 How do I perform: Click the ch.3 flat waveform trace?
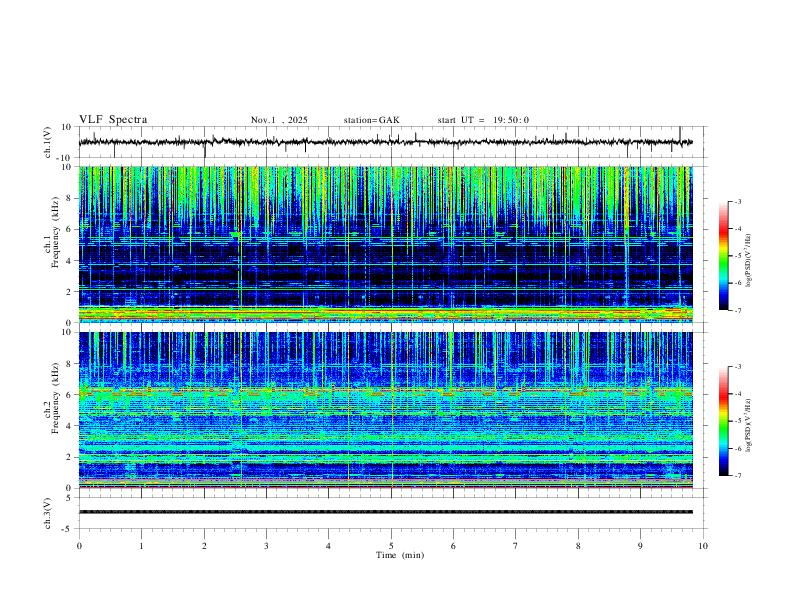click(386, 512)
